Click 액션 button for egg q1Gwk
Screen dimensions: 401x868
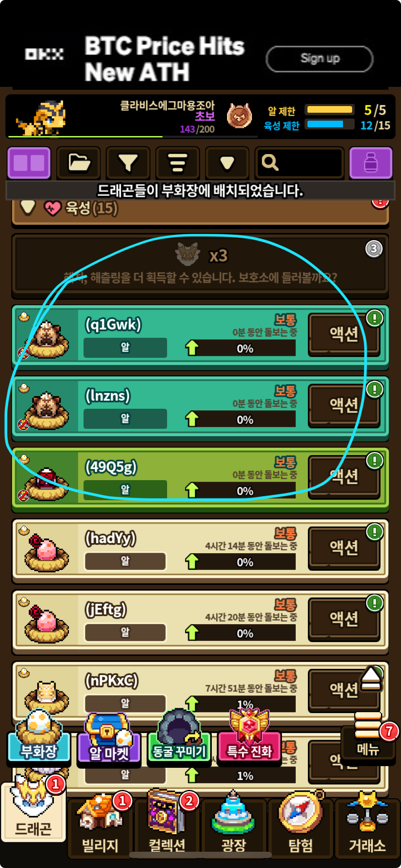coord(344,334)
